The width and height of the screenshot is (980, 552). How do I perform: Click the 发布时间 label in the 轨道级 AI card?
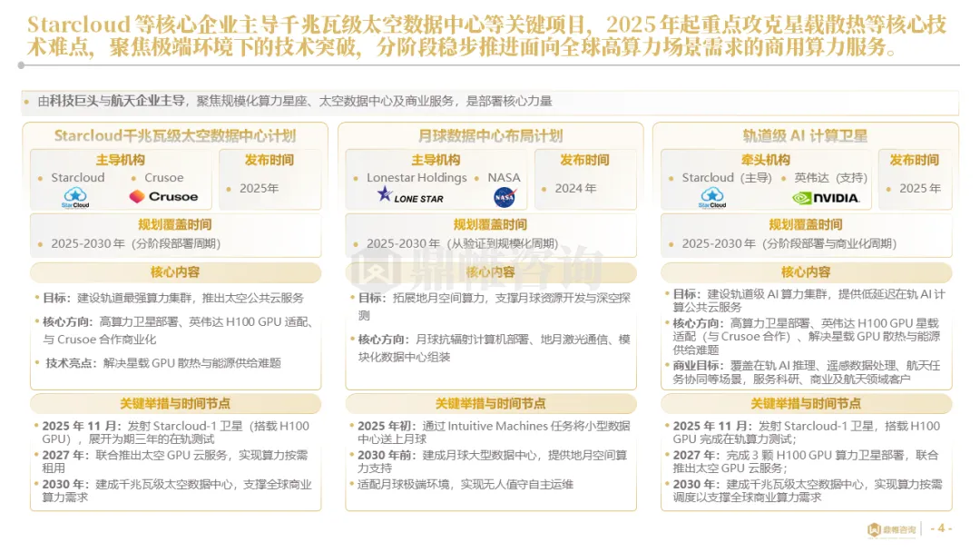coord(915,160)
